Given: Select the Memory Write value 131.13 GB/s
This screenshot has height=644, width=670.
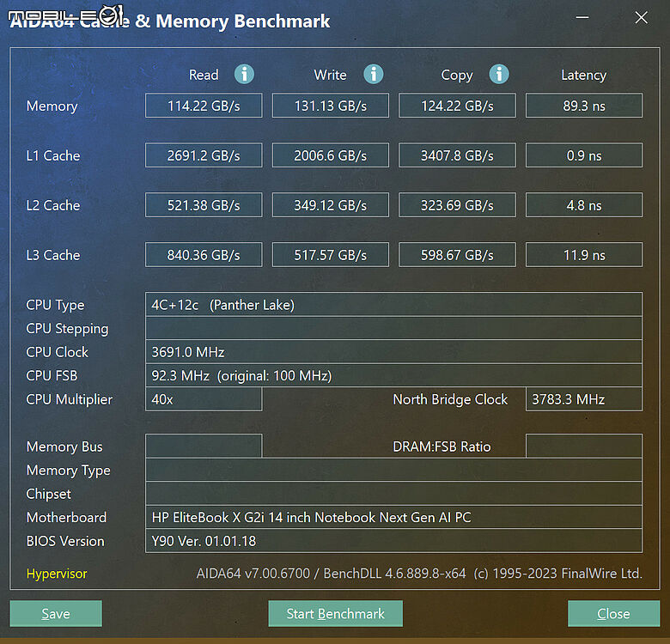Looking at the screenshot, I should coord(331,106).
